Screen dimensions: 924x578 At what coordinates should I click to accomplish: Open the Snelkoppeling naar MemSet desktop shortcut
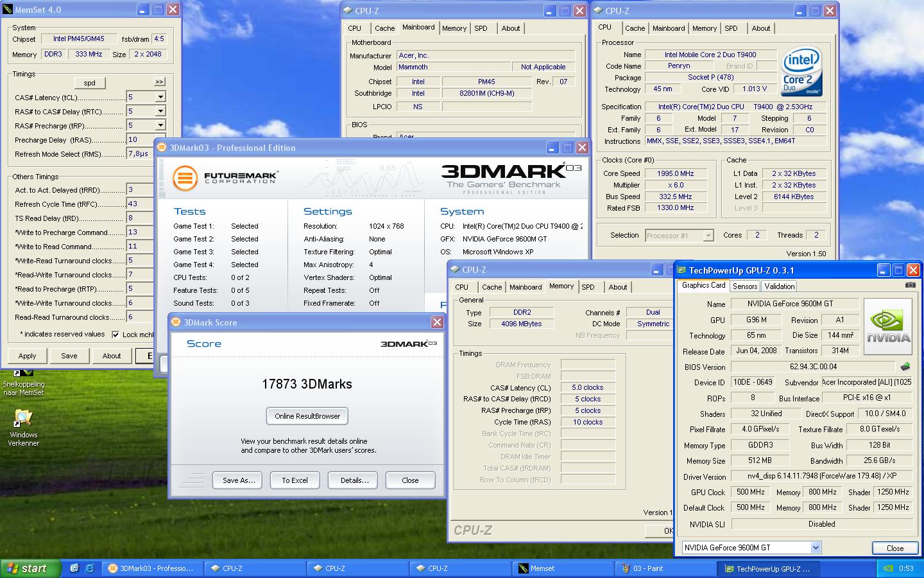[x=23, y=382]
